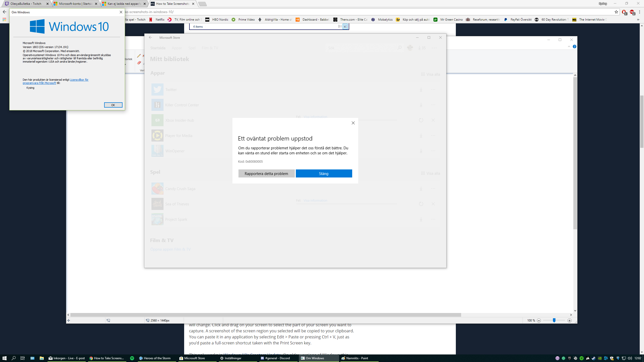Bookmark this page with the star icon

(616, 12)
